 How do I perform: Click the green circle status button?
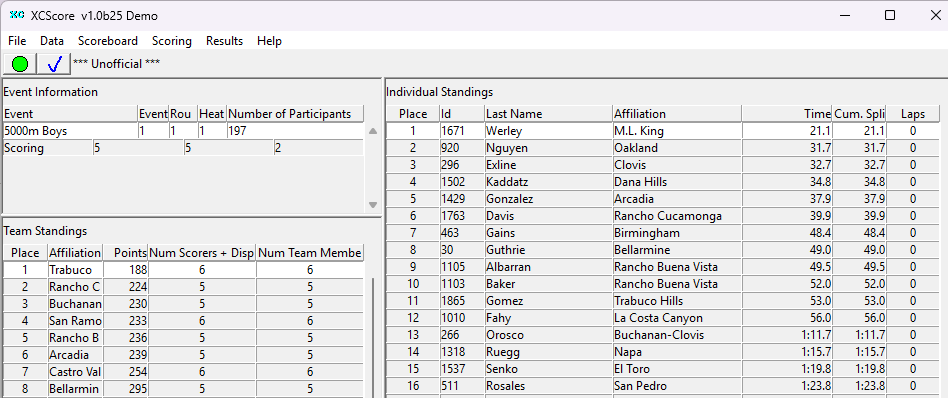[20, 64]
